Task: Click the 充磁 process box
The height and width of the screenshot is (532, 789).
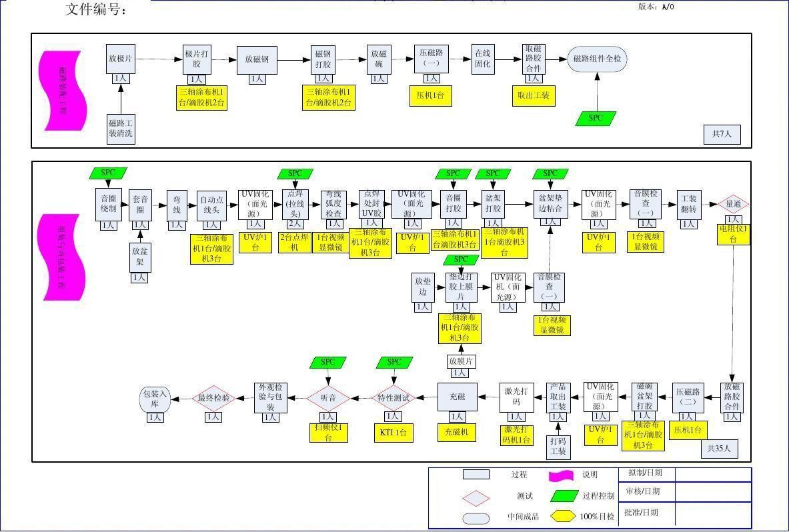Action: point(458,397)
